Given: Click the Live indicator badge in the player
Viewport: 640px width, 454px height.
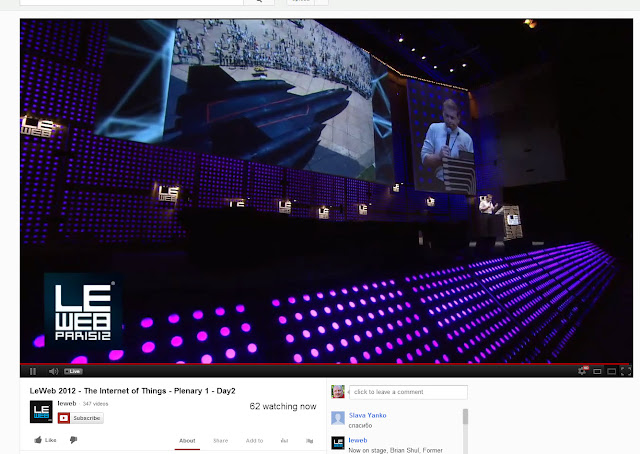Looking at the screenshot, I should tap(73, 371).
